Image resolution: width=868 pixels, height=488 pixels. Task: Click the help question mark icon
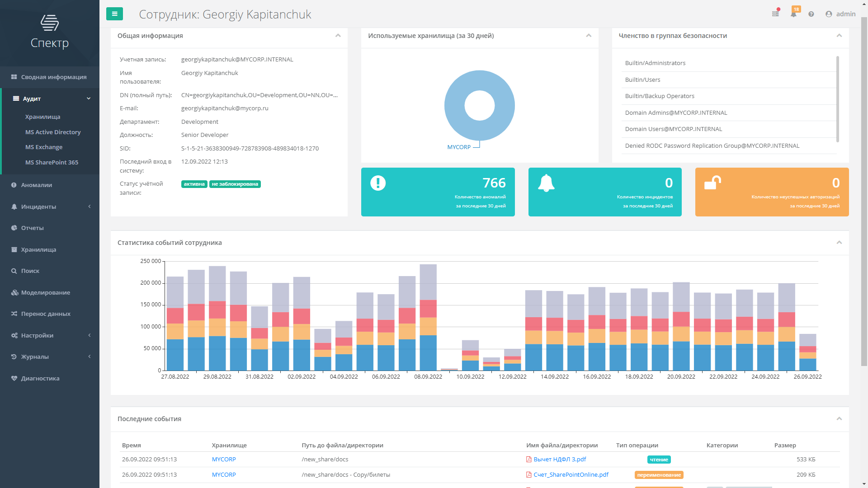(811, 14)
